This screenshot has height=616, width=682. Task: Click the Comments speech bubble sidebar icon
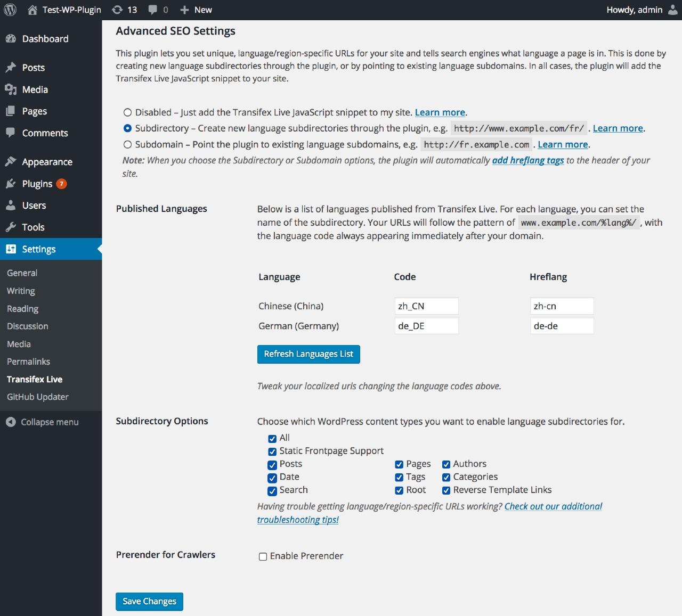(11, 133)
